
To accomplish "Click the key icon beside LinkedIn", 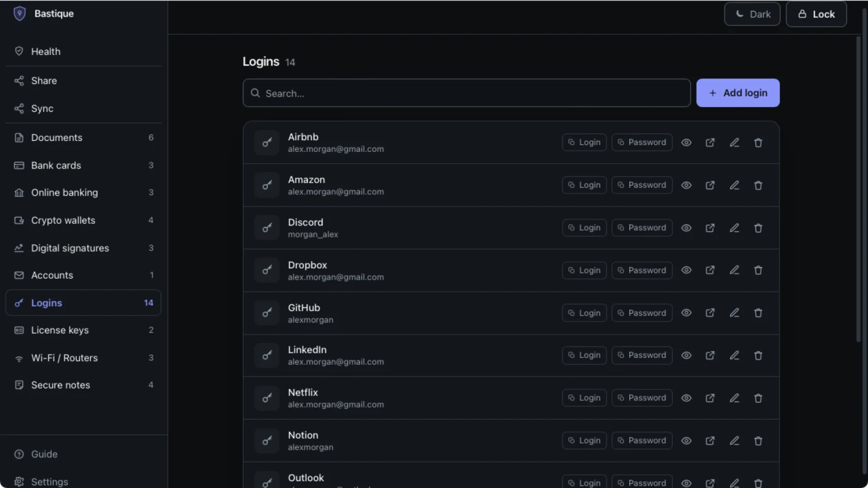I will pos(267,355).
